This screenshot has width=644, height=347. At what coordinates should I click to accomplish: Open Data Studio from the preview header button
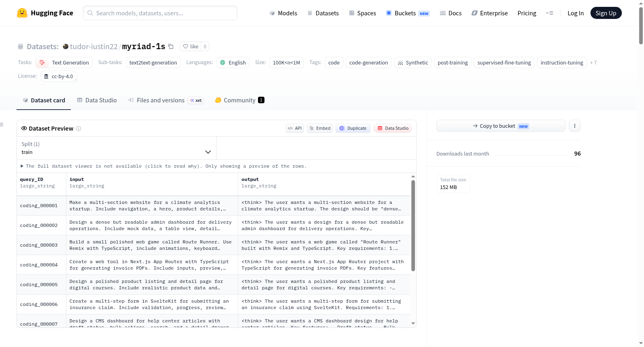(393, 128)
